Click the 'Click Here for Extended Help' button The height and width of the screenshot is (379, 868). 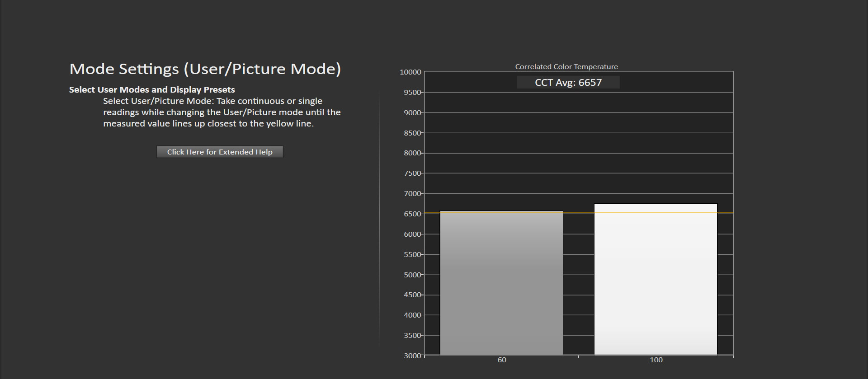[x=220, y=152]
